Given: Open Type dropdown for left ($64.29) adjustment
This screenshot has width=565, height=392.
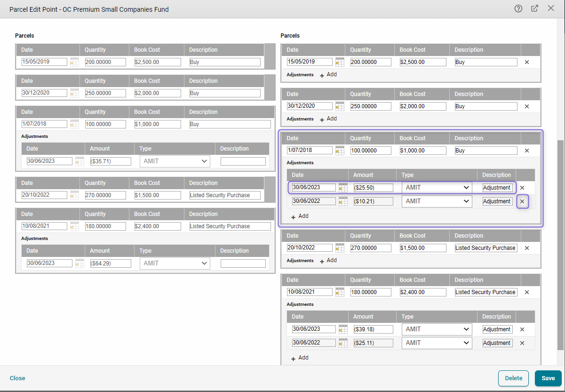Looking at the screenshot, I should [x=175, y=263].
